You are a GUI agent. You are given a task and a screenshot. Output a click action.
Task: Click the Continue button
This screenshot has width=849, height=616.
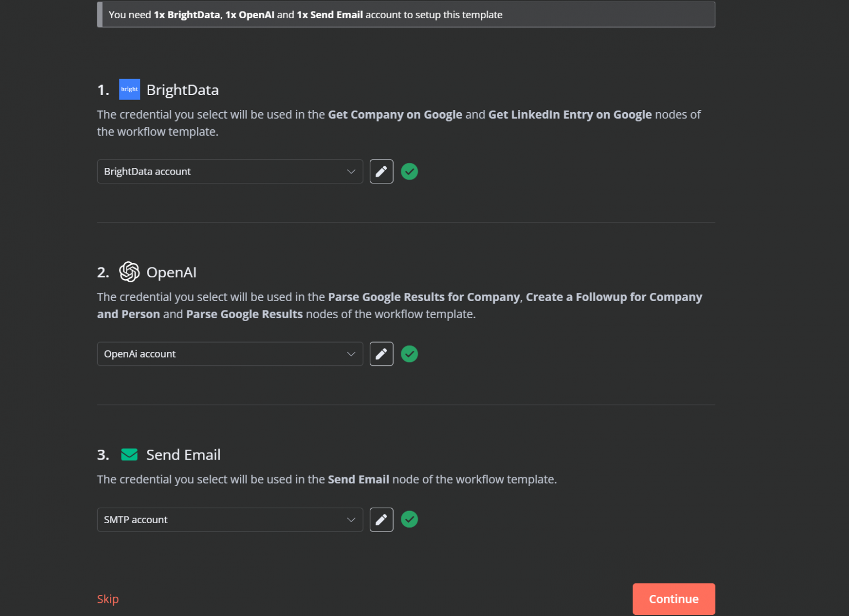tap(673, 598)
